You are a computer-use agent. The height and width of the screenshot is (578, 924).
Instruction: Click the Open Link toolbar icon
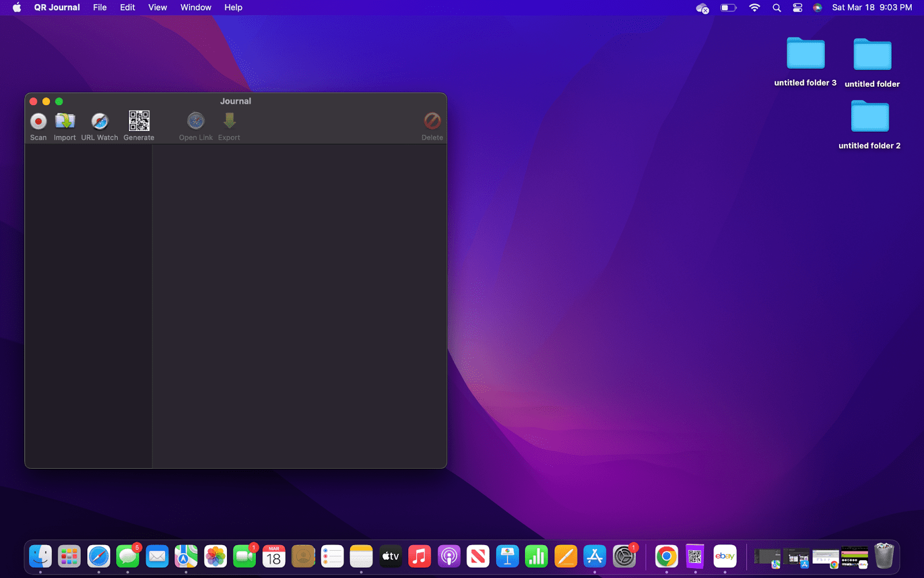[x=196, y=127]
